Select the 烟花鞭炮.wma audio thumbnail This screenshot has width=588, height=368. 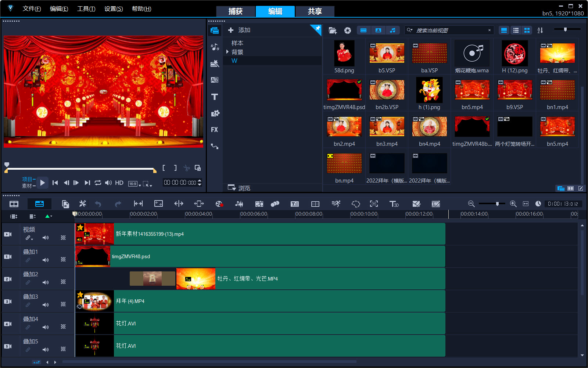click(x=472, y=53)
